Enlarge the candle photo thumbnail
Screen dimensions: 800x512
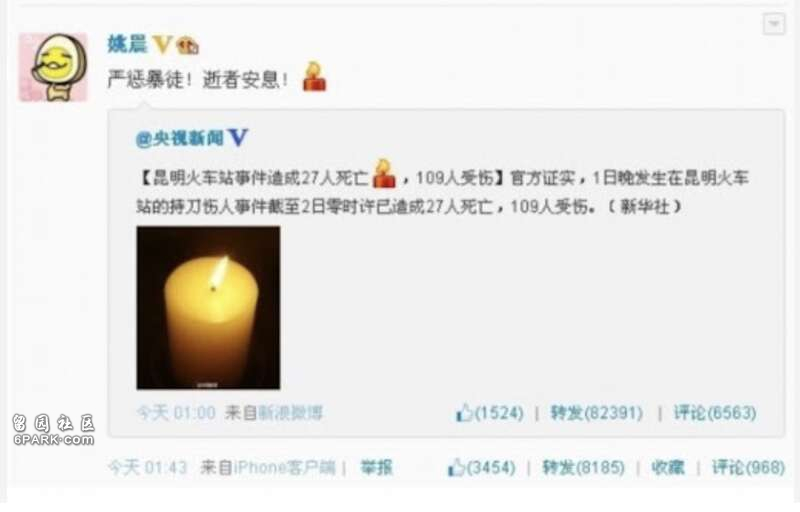coord(208,308)
